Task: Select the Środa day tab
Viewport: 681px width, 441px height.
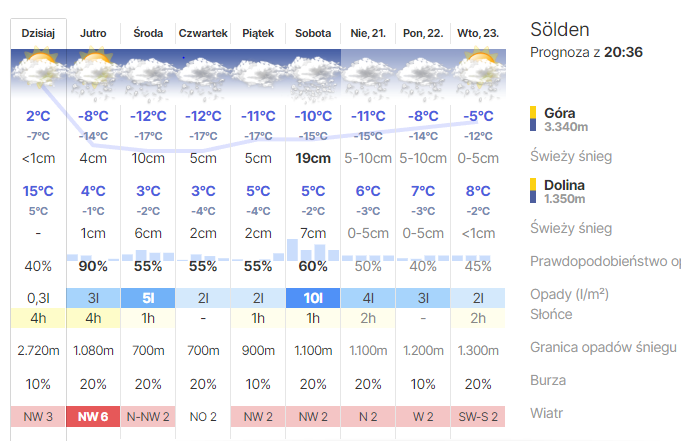Action: click(x=149, y=33)
